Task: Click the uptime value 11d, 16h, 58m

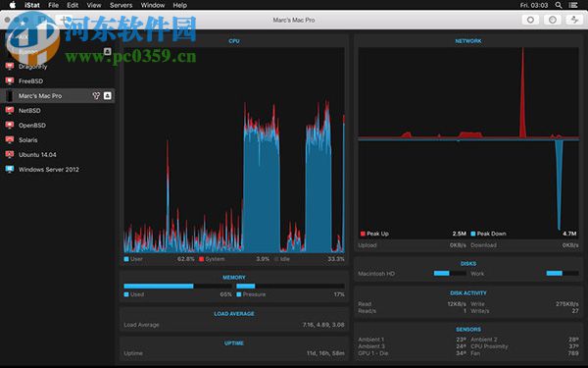Action: coord(325,353)
